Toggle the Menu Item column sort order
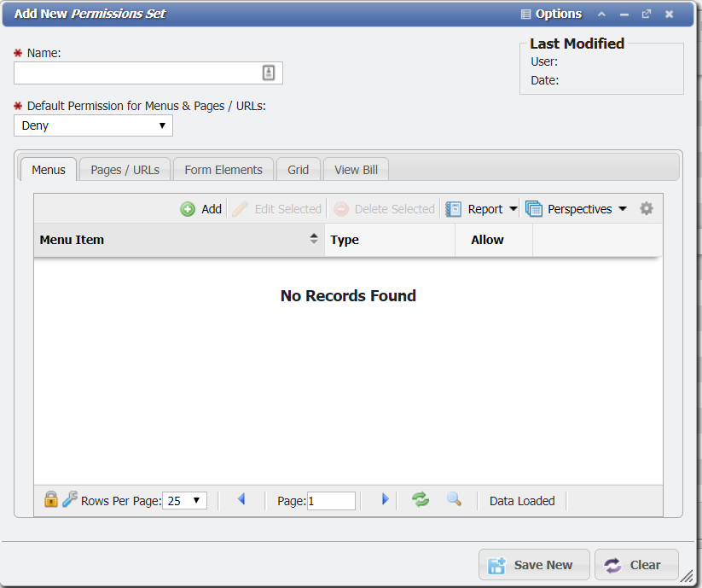Image resolution: width=702 pixels, height=588 pixels. click(x=312, y=240)
